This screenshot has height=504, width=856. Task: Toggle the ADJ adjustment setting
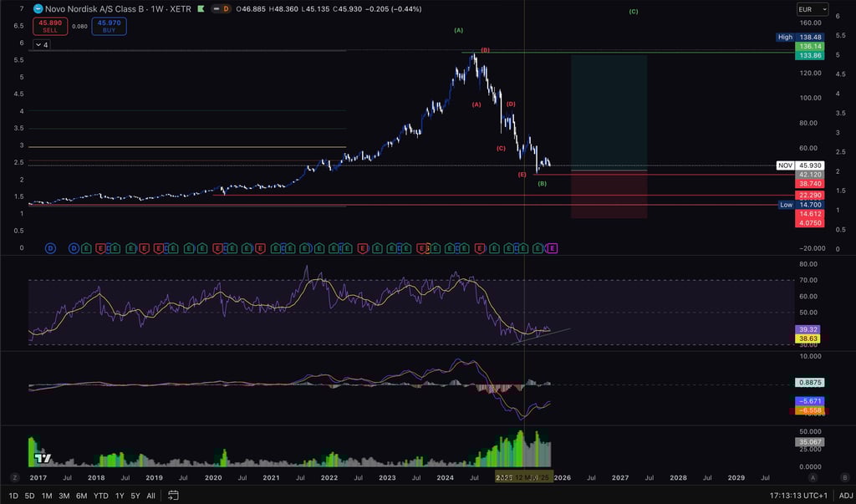click(846, 496)
